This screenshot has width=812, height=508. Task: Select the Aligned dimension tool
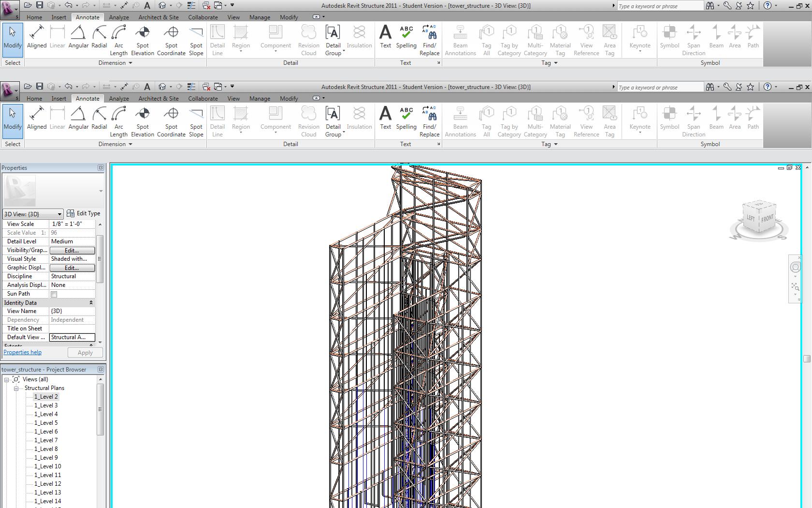coord(37,39)
